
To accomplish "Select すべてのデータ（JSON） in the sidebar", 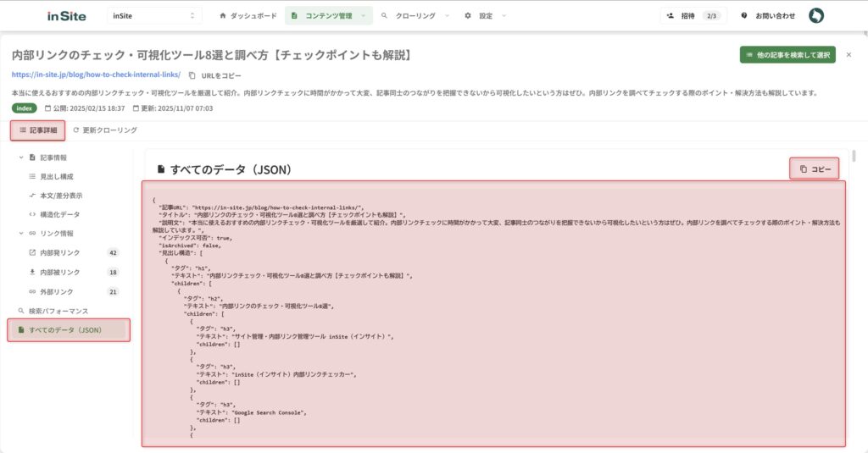I will pyautogui.click(x=69, y=330).
